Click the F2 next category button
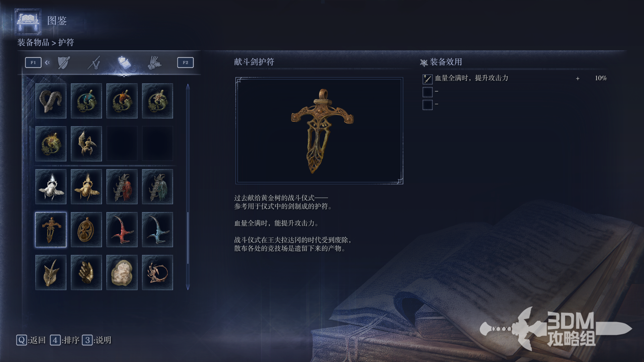The image size is (644, 362). (185, 62)
